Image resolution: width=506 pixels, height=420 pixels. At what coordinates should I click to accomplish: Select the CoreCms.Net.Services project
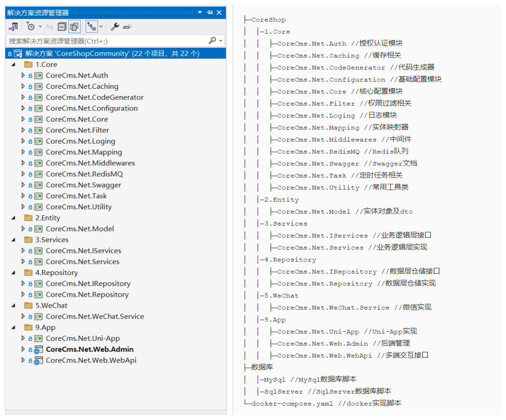[83, 262]
